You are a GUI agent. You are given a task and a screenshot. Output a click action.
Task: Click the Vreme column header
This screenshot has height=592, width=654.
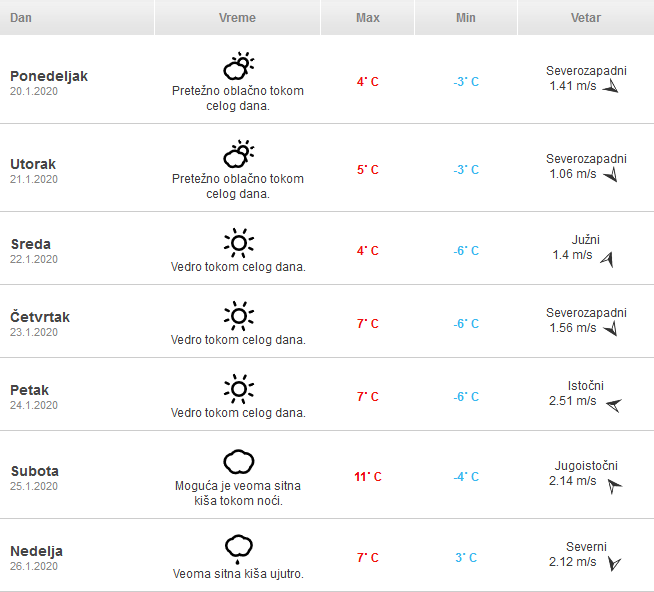[x=237, y=18]
